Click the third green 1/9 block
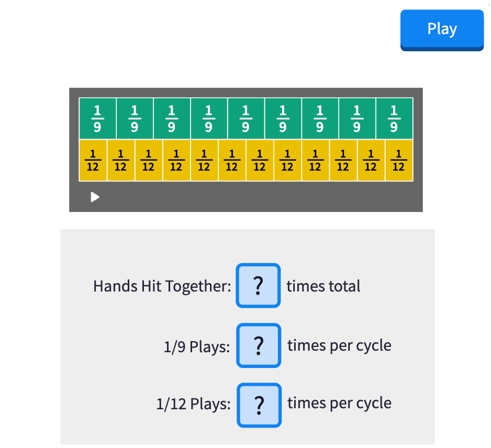 pyautogui.click(x=172, y=119)
